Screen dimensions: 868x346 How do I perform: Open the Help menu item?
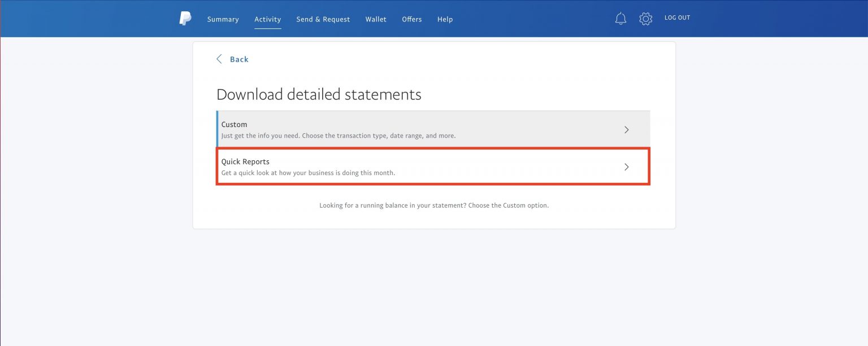coord(445,19)
